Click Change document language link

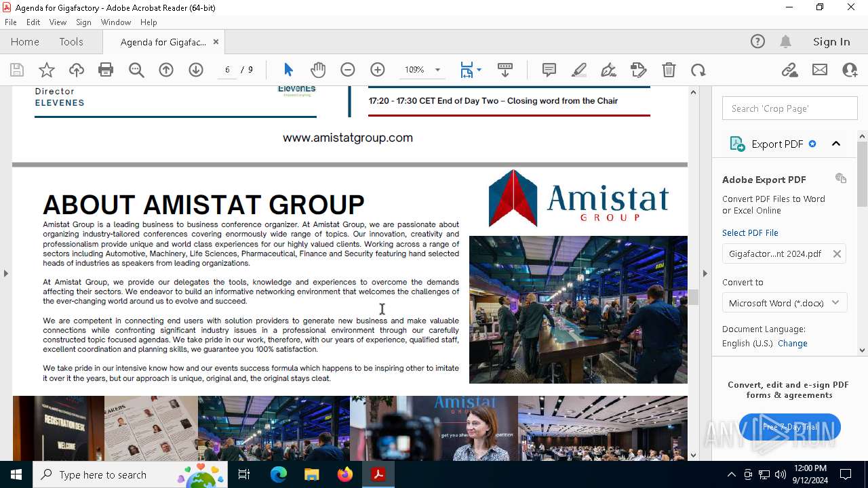793,343
